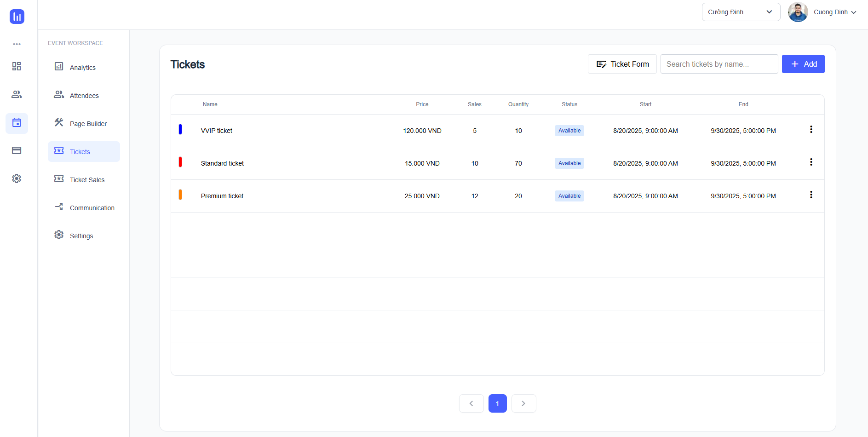868x437 pixels.
Task: Open Page Builder menu item
Action: [x=88, y=124]
